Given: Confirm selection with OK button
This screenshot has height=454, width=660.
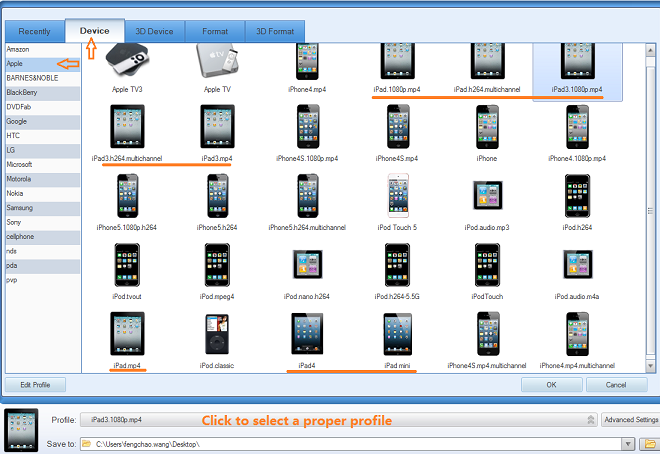Looking at the screenshot, I should 552,385.
